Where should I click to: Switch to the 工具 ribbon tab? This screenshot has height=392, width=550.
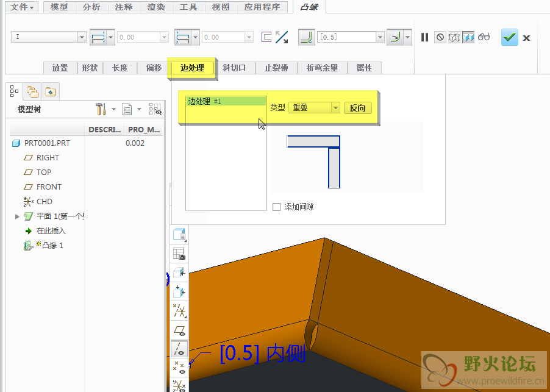[x=188, y=7]
